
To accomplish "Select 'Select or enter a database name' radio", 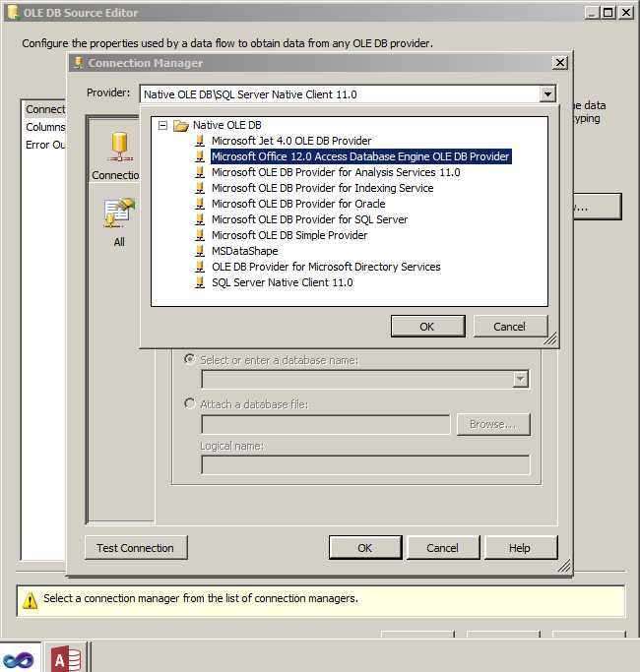I will [x=189, y=359].
